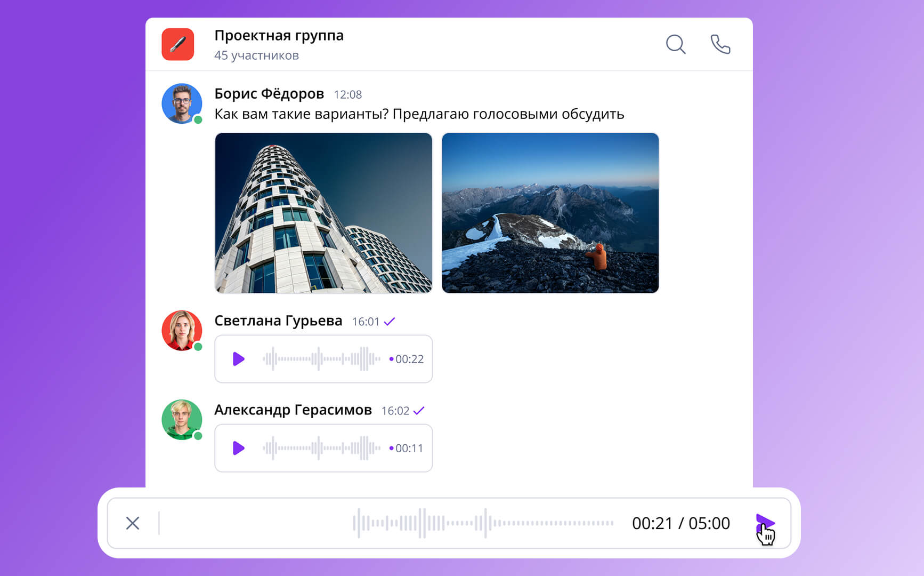Start a call with the phone icon
924x576 pixels.
(x=720, y=44)
